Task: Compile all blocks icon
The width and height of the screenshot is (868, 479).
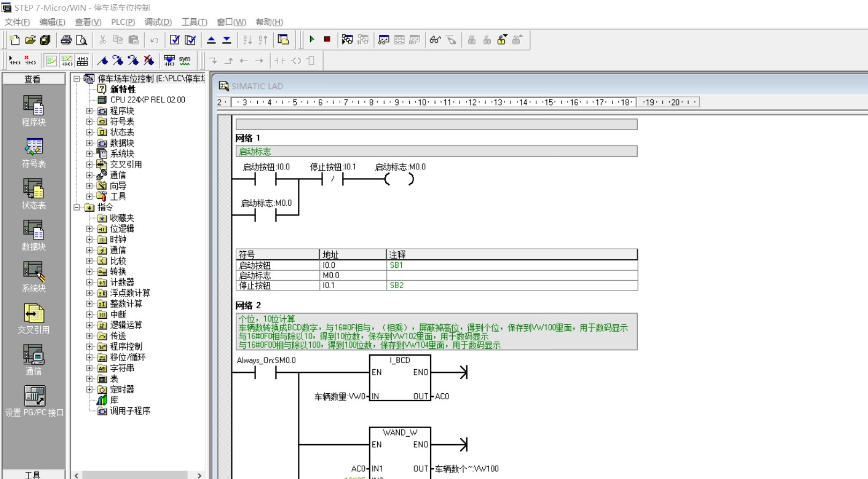Action: tap(190, 40)
